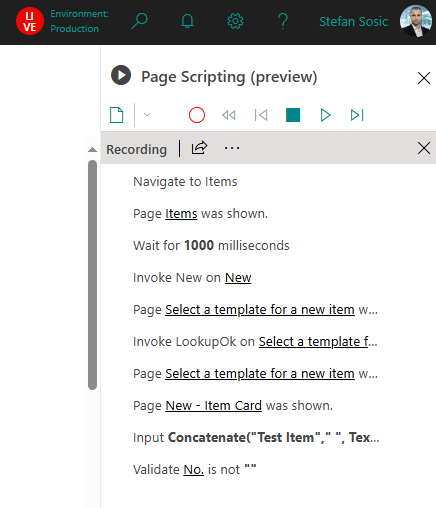Select the Input Concatenate step
The image size is (436, 508).
[x=256, y=438]
